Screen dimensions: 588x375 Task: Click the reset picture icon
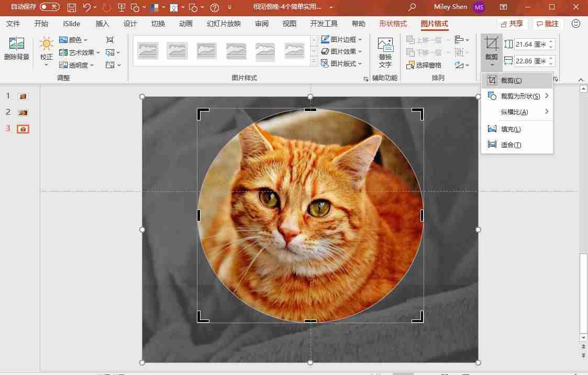(110, 65)
